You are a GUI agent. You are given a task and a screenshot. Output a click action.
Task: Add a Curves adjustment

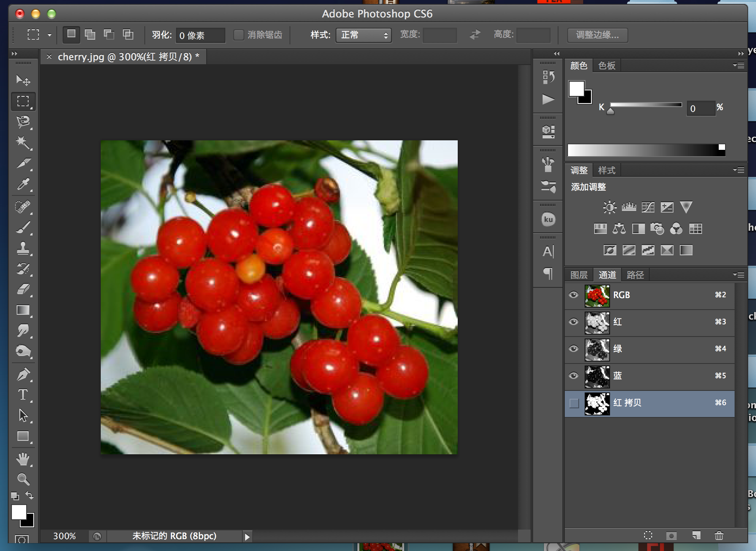coord(648,207)
